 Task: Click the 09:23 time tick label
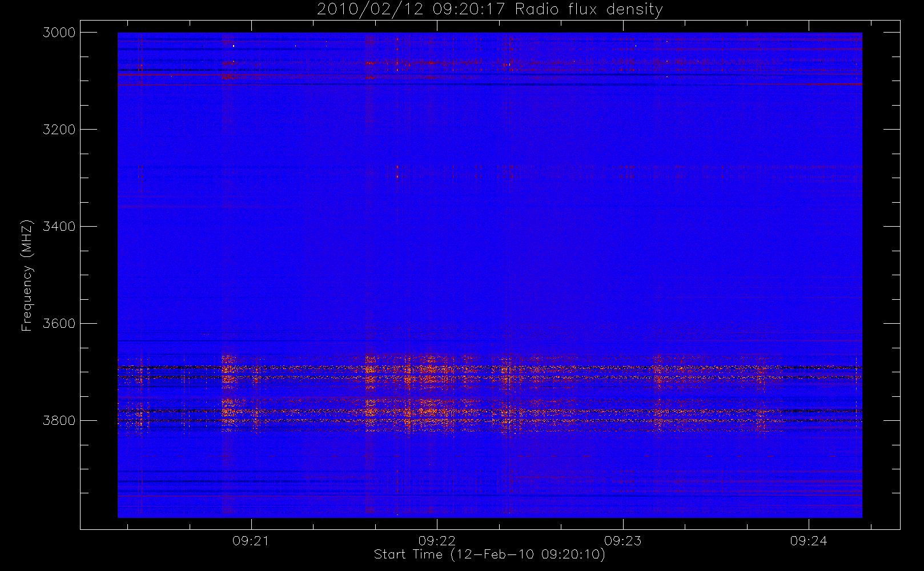coord(623,541)
